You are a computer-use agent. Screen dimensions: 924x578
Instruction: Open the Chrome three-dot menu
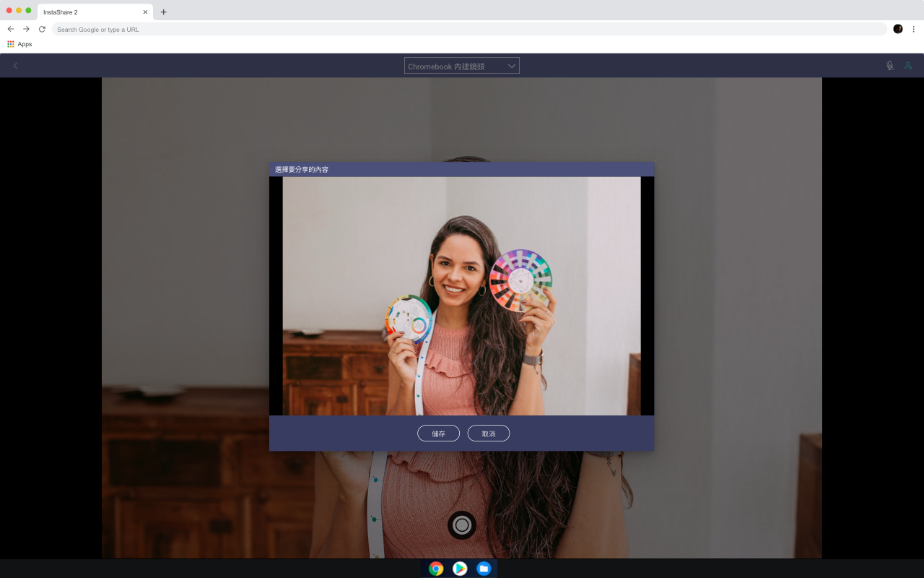pos(913,29)
